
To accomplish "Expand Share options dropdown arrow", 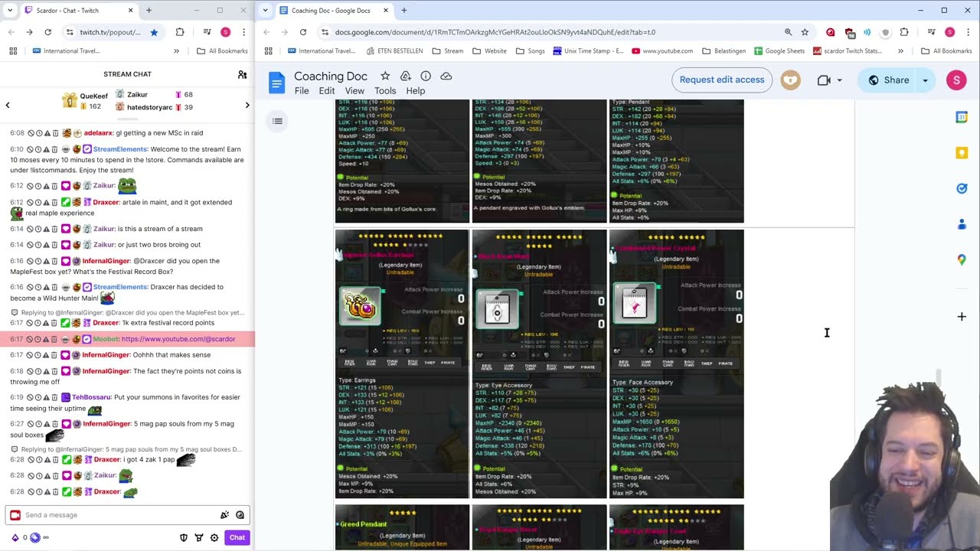I will tap(925, 80).
